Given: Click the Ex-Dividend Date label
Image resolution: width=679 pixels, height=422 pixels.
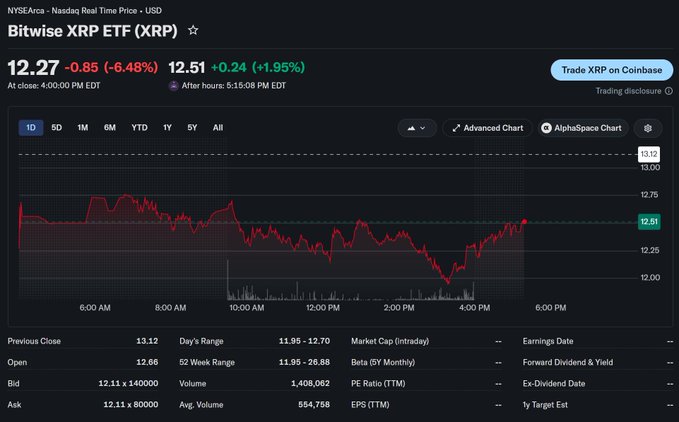Looking at the screenshot, I should coord(554,383).
